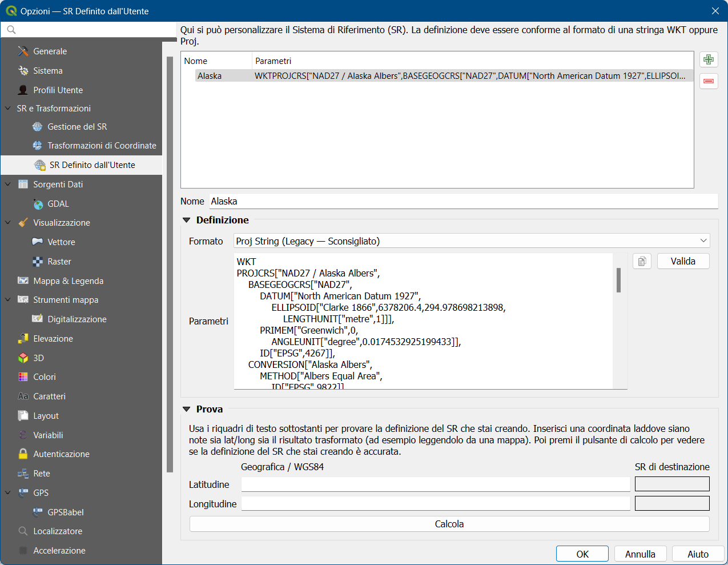
Task: Add a new custom SR with plus
Action: pos(709,59)
